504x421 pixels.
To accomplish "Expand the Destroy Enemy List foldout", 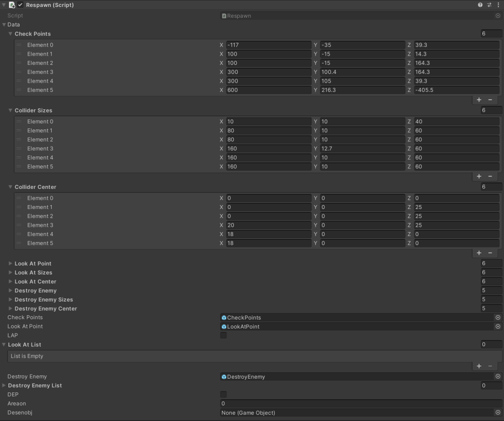I will [x=4, y=386].
